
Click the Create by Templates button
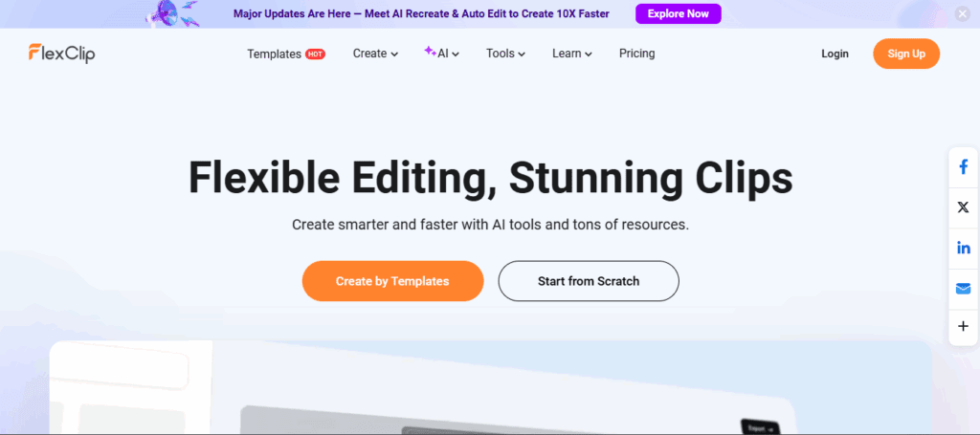392,281
